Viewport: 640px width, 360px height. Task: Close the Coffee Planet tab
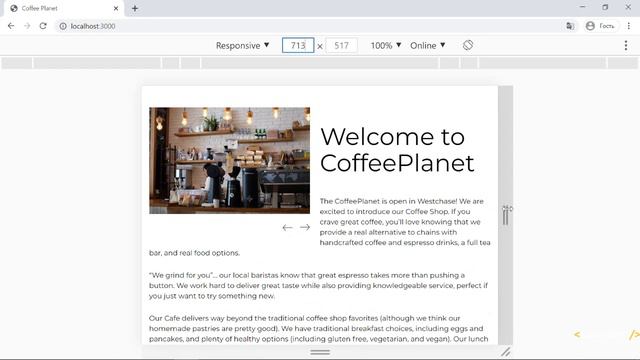116,8
